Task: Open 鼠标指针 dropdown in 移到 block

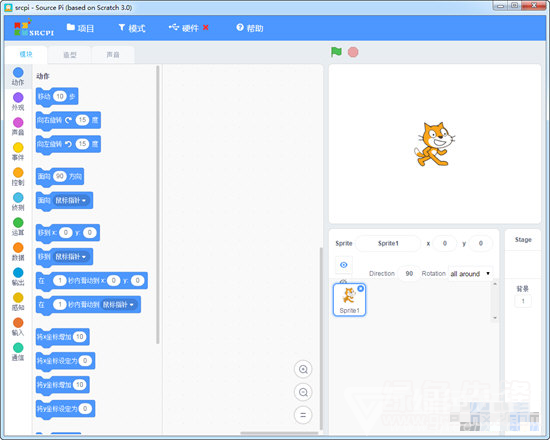Action: point(71,257)
